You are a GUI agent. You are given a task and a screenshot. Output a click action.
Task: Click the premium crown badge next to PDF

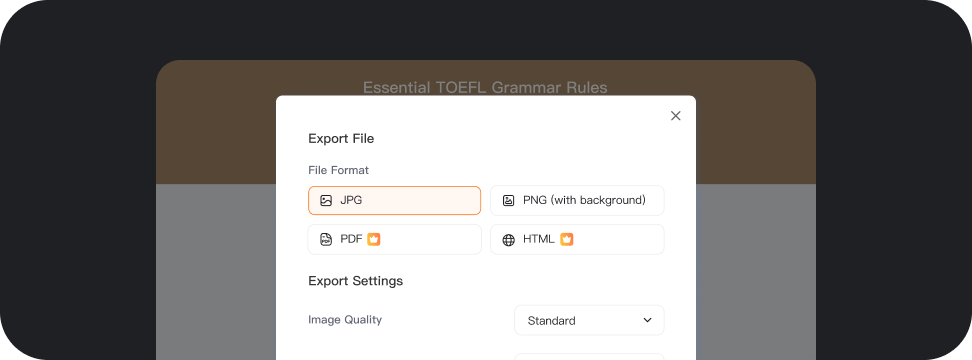coord(373,239)
